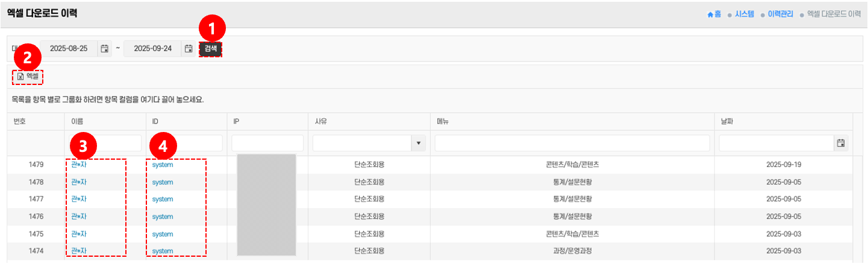The image size is (868, 264).
Task: Click the 시스템 breadcrumb link
Action: coord(744,14)
